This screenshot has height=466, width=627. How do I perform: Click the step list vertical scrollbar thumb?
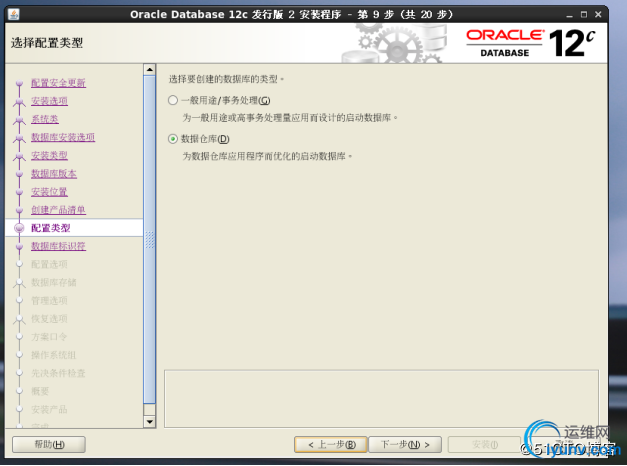[x=150, y=240]
